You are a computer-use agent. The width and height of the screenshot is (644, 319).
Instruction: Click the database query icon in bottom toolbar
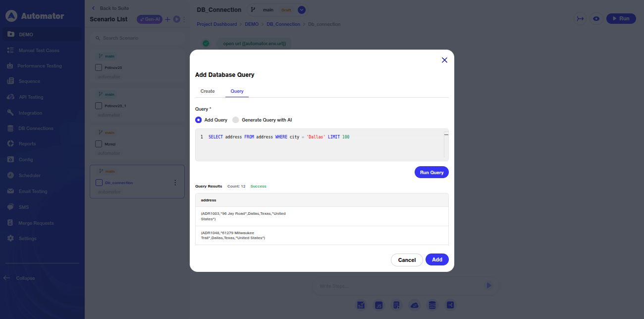432,305
